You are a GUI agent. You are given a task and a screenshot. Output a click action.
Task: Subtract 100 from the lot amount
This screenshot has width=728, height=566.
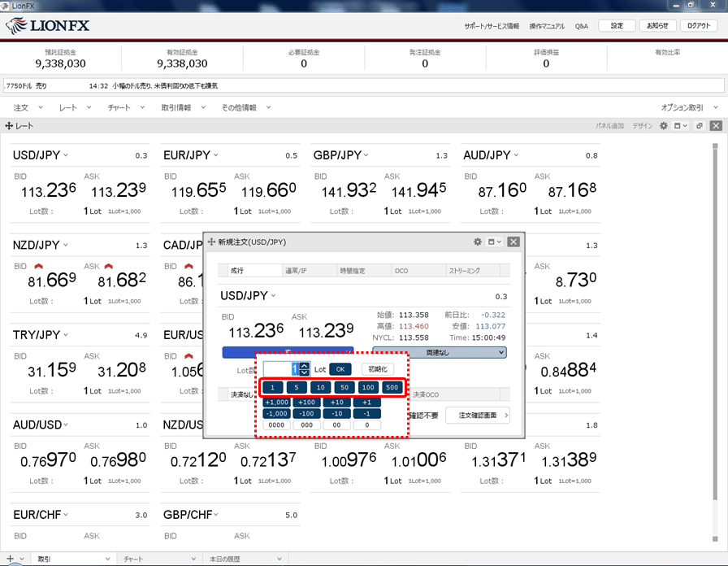(306, 414)
